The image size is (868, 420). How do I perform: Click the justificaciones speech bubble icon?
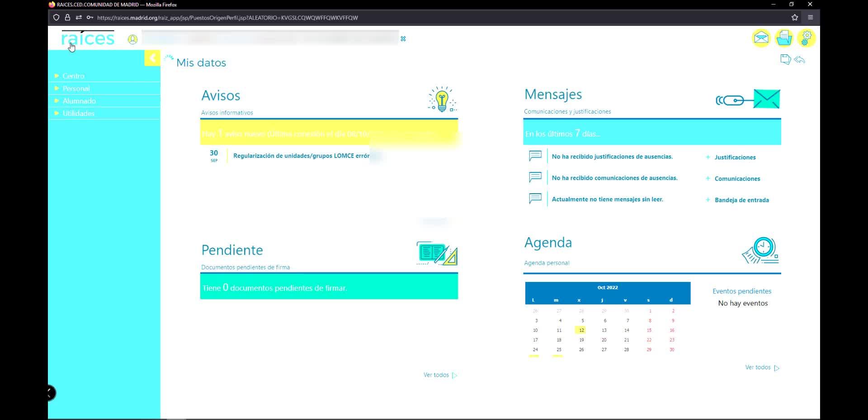coord(535,156)
